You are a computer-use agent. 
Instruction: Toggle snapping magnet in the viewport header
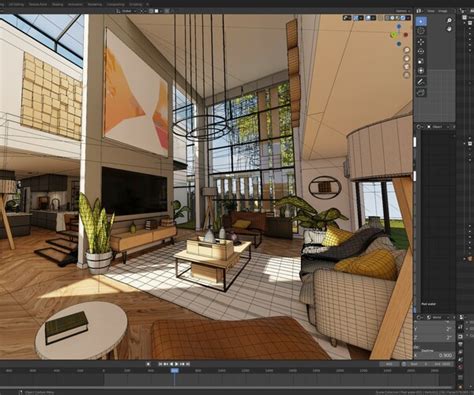tap(151, 11)
